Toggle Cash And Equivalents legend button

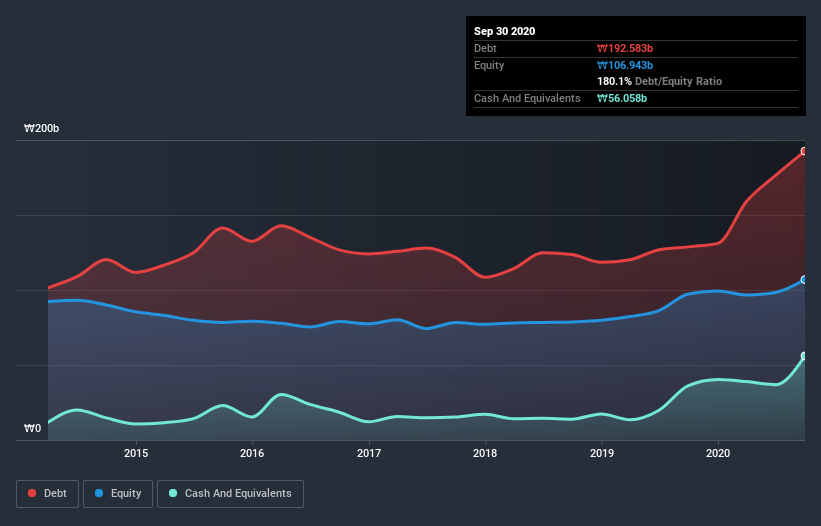coord(230,494)
